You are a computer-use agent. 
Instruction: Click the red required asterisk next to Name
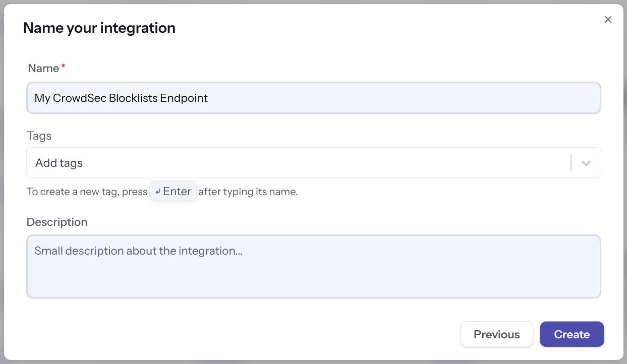click(x=63, y=65)
